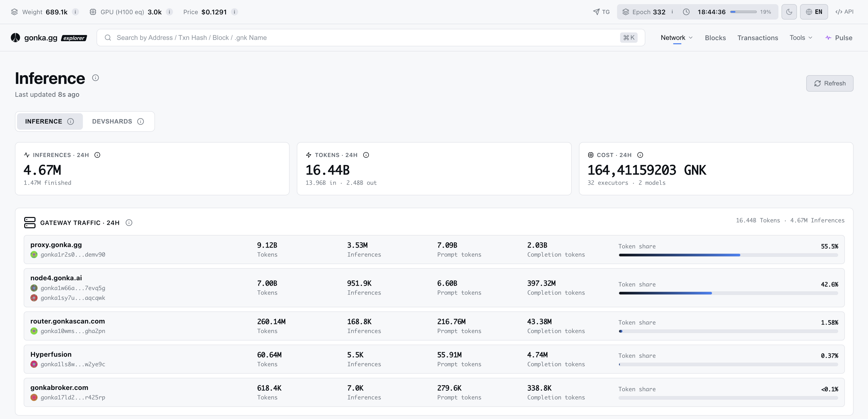The image size is (868, 419).
Task: Click the Weight info icon
Action: (x=75, y=12)
